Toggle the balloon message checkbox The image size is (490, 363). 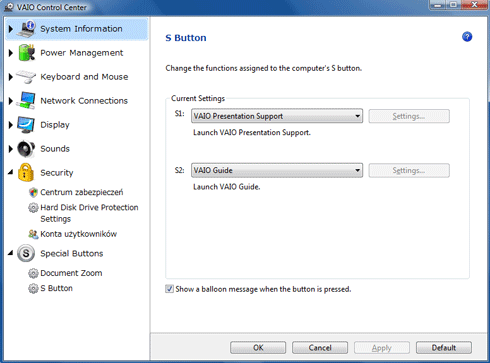tap(169, 289)
